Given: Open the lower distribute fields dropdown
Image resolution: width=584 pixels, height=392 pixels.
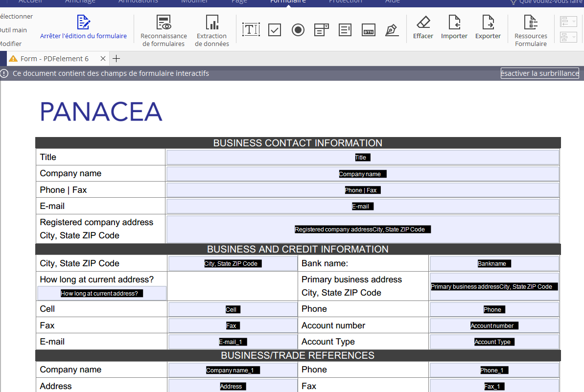Looking at the screenshot, I should click(x=568, y=37).
